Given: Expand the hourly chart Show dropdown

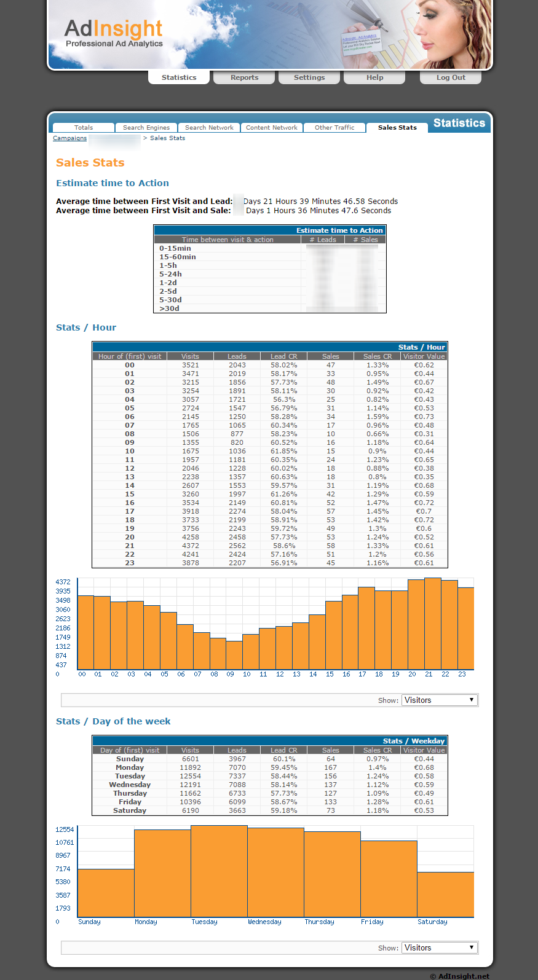Looking at the screenshot, I should (x=440, y=700).
